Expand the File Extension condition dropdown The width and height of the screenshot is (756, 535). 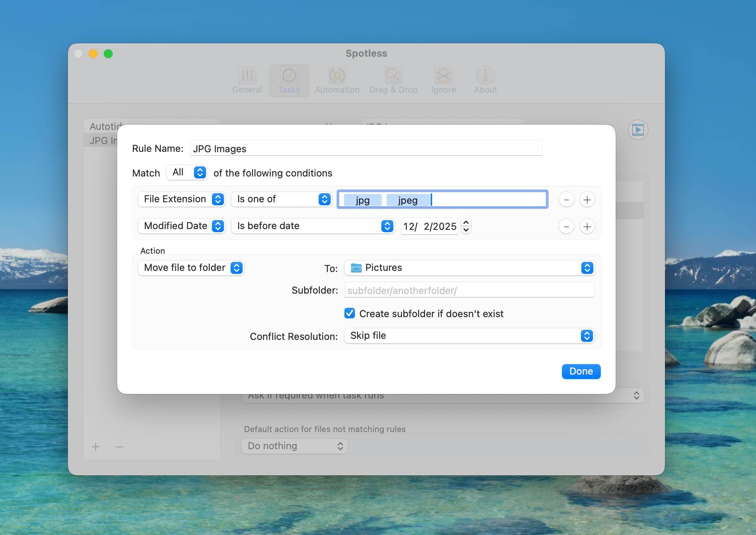click(x=182, y=199)
